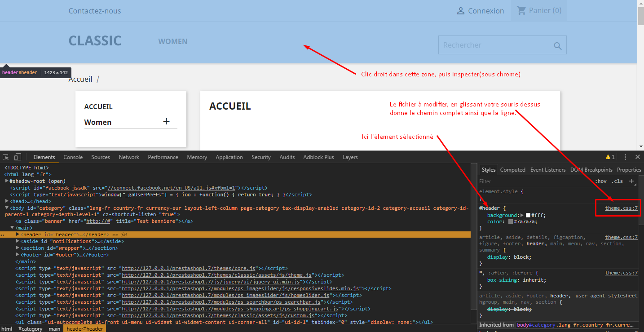Open the Computed styles tab

[x=512, y=170]
